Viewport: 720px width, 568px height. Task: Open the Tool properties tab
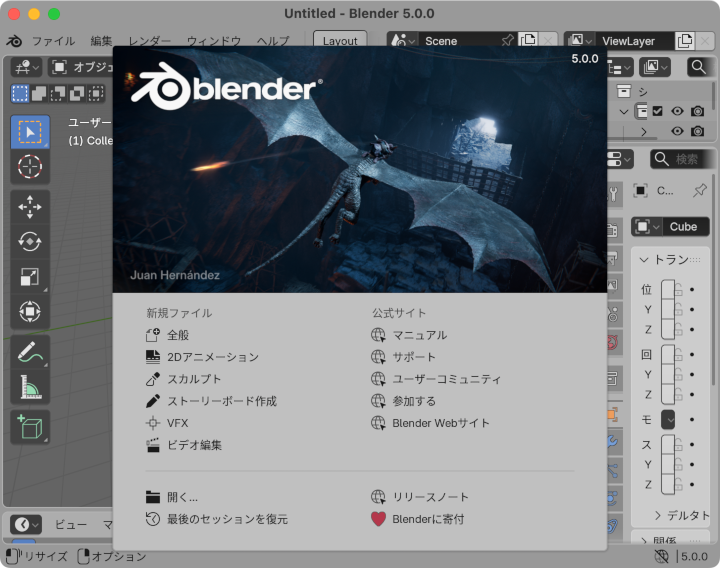613,195
